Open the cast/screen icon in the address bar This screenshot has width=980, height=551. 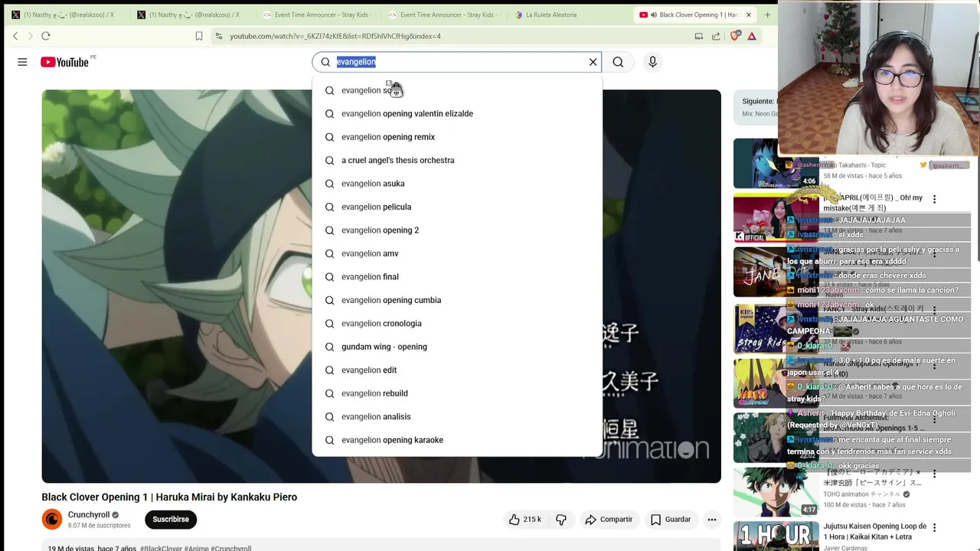(699, 36)
